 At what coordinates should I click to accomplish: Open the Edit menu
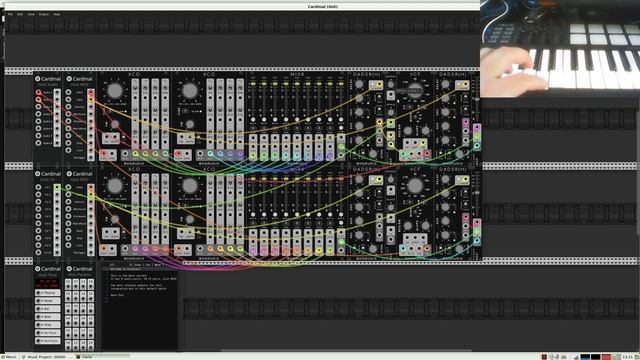20,14
